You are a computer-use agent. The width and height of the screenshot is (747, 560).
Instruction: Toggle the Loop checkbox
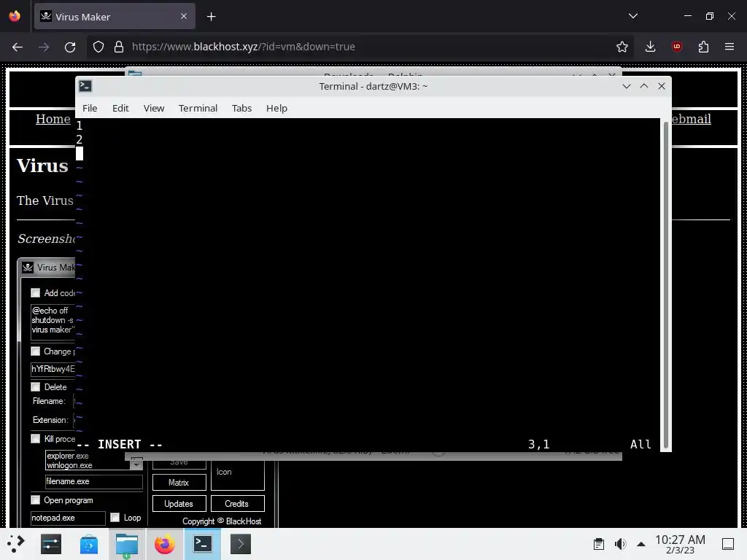[115, 517]
